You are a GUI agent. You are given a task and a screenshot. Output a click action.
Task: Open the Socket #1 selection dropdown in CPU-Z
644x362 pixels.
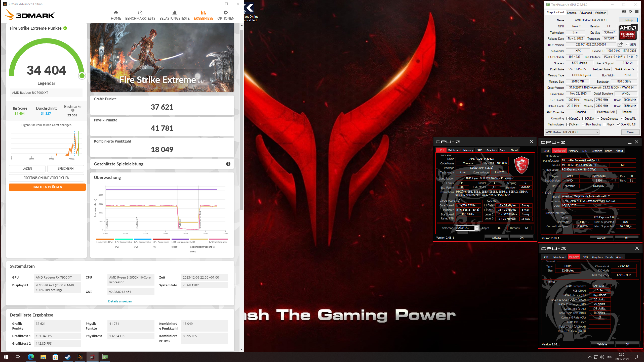(467, 228)
